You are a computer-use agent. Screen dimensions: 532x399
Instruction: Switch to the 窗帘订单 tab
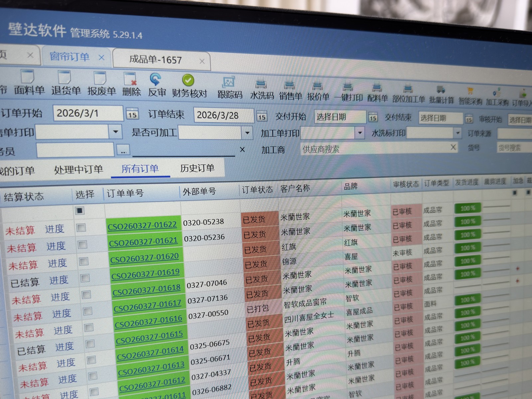tap(69, 57)
